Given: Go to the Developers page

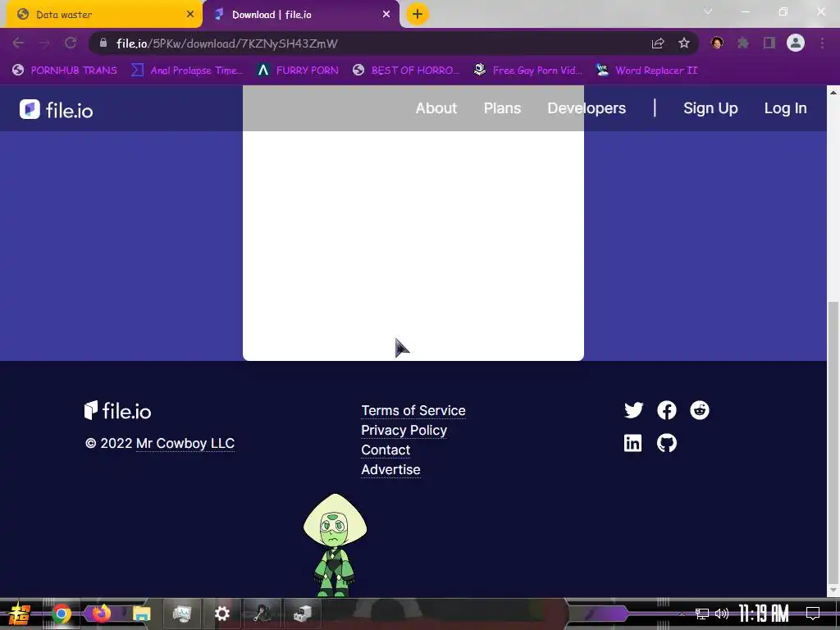Looking at the screenshot, I should 587,108.
